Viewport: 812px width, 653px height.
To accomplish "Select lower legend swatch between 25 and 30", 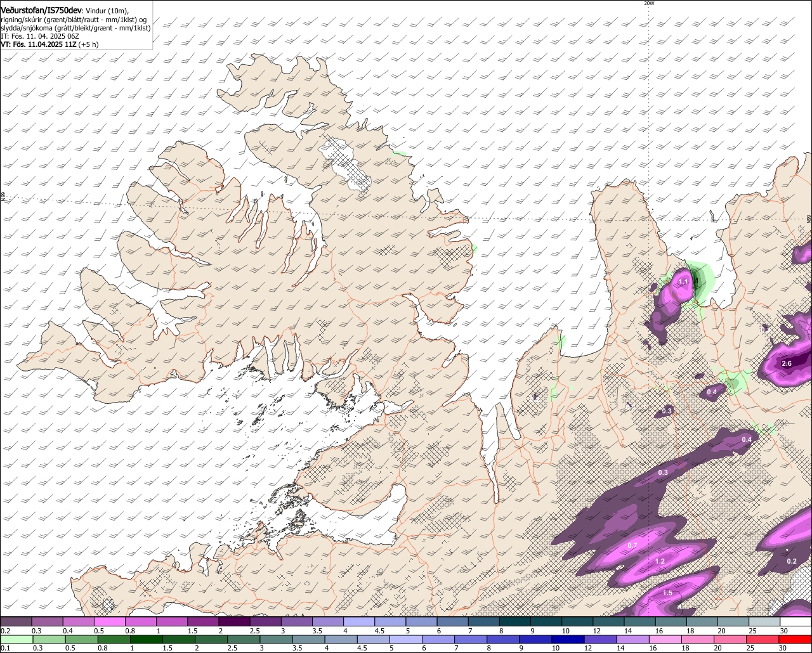I will click(x=763, y=639).
